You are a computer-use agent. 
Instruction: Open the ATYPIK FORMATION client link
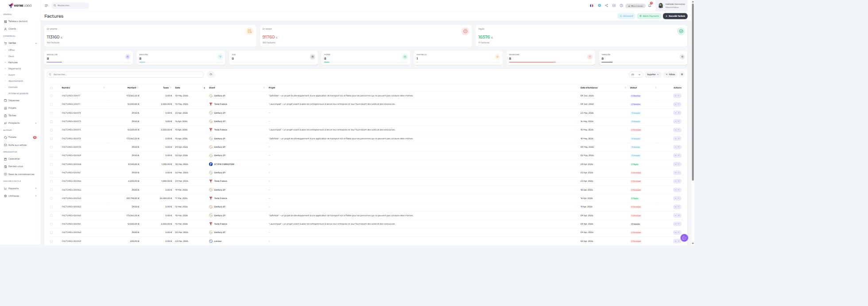224,164
